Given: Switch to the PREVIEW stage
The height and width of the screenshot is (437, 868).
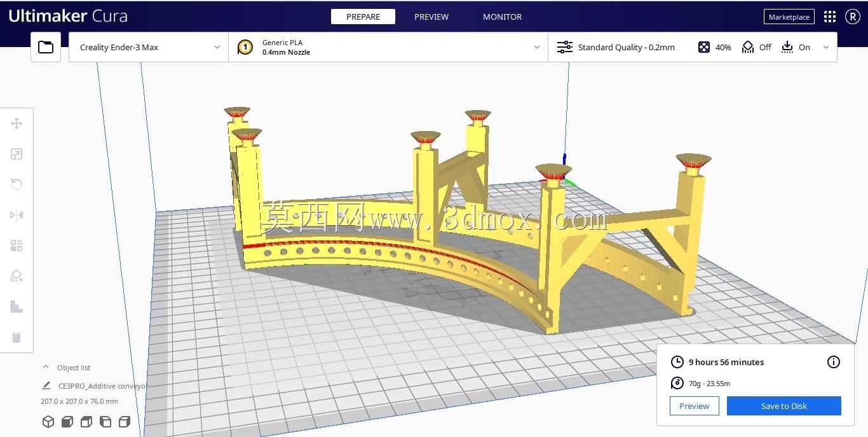Looking at the screenshot, I should 431,17.
